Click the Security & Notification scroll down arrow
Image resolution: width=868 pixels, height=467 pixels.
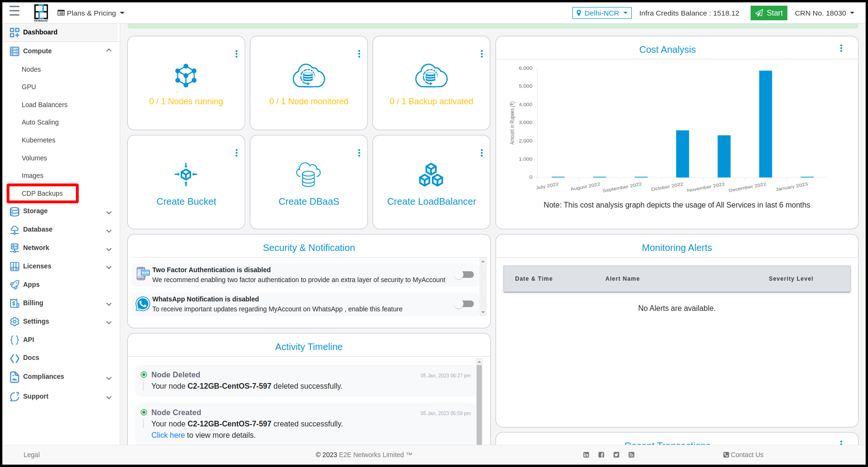pos(483,312)
